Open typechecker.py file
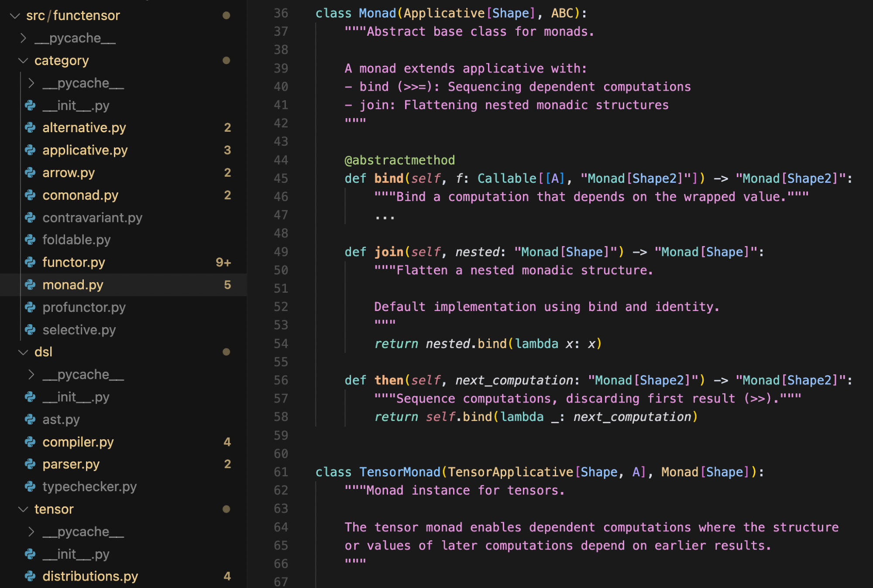Viewport: 873px width, 588px height. click(89, 486)
